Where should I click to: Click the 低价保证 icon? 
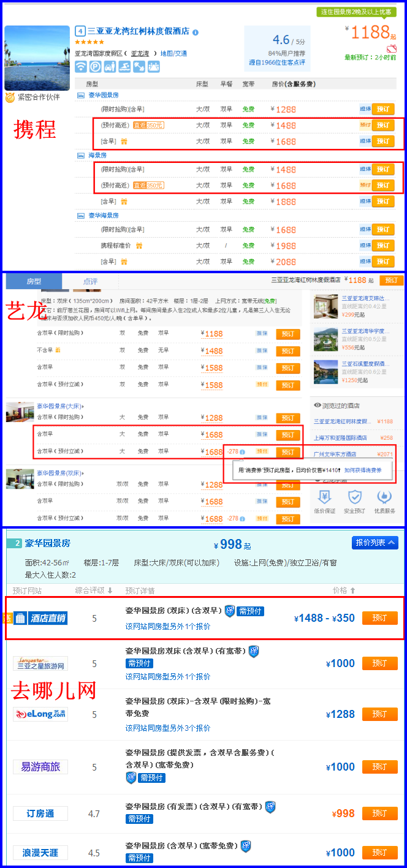click(325, 497)
